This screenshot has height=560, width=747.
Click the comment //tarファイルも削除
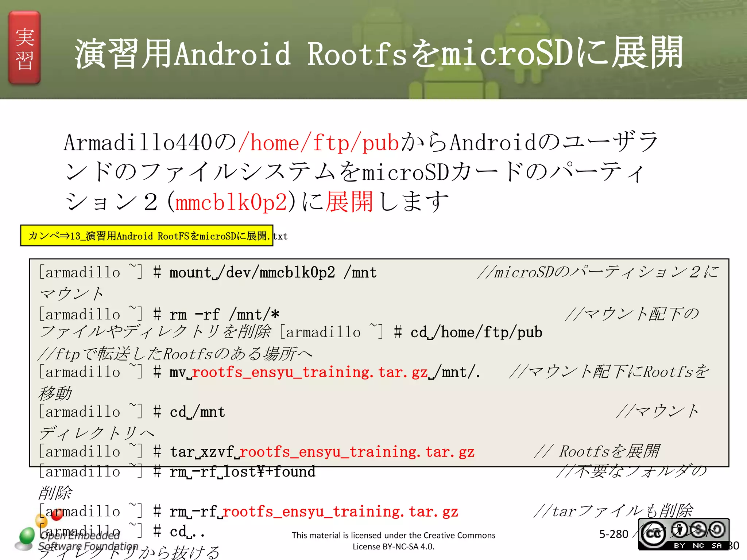click(x=613, y=511)
